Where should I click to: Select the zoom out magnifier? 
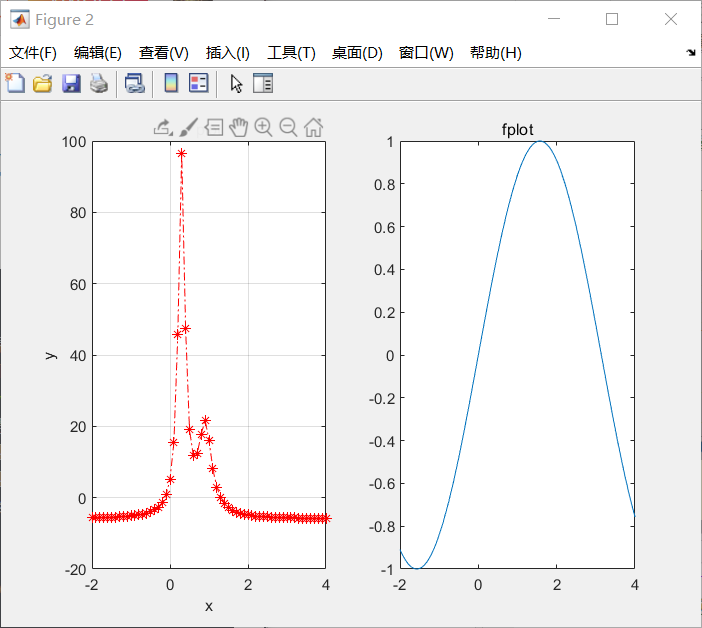point(288,128)
